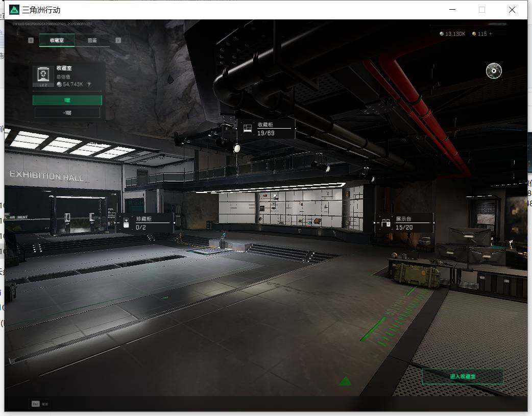Screen dimensions: 532x416
Task: Open the question mark help beside 54,743K
Action: click(x=89, y=85)
